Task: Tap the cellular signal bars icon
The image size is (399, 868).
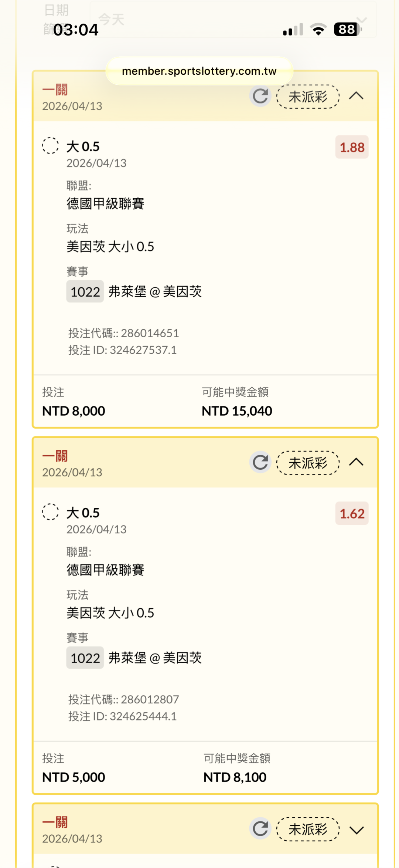Action: pyautogui.click(x=293, y=30)
